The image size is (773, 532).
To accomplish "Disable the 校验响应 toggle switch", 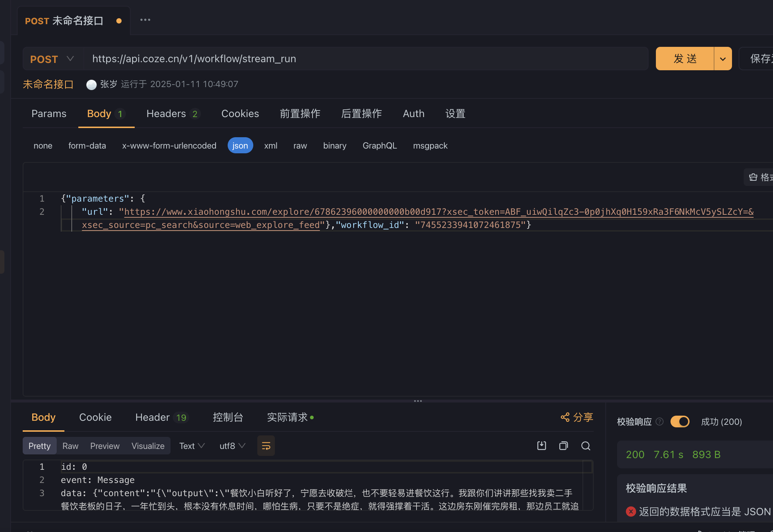I will coord(680,422).
